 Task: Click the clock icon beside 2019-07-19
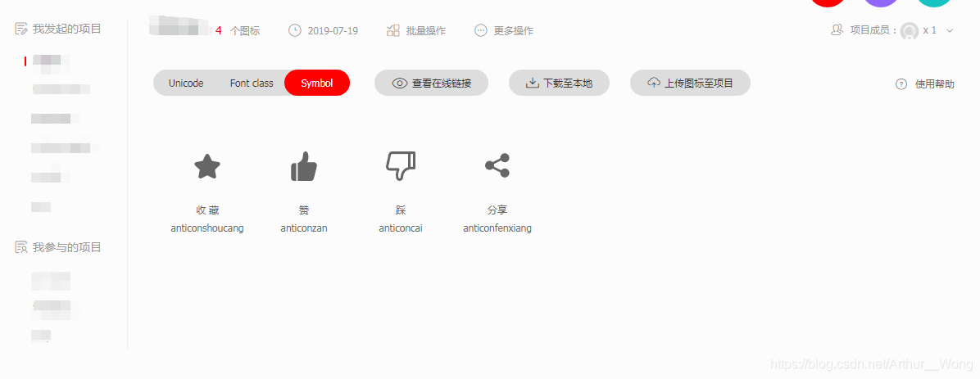[295, 30]
